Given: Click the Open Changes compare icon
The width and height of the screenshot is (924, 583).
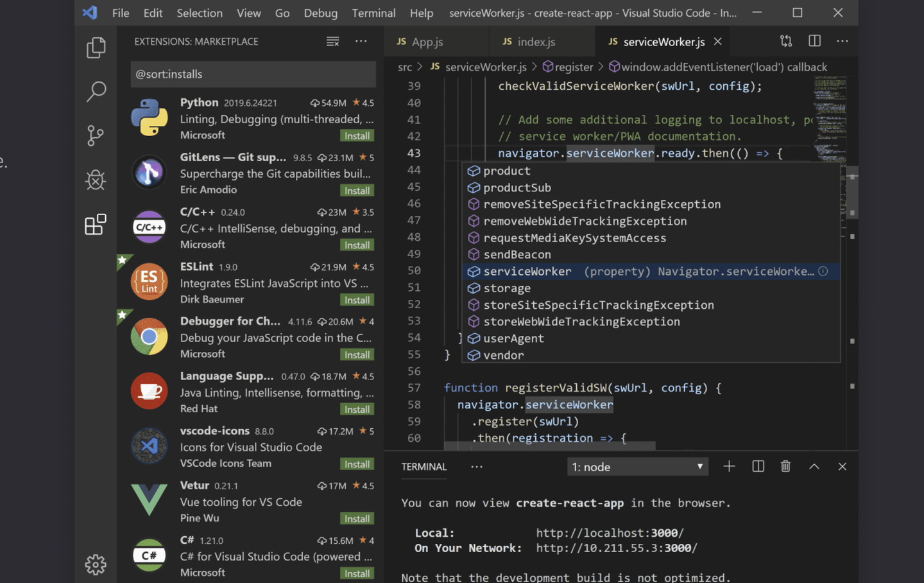Looking at the screenshot, I should [786, 41].
